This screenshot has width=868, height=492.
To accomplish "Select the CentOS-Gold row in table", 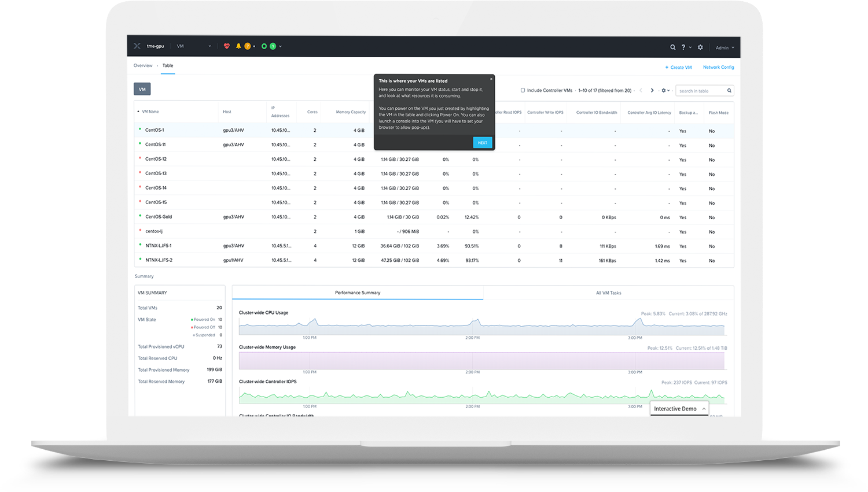I will click(x=159, y=217).
